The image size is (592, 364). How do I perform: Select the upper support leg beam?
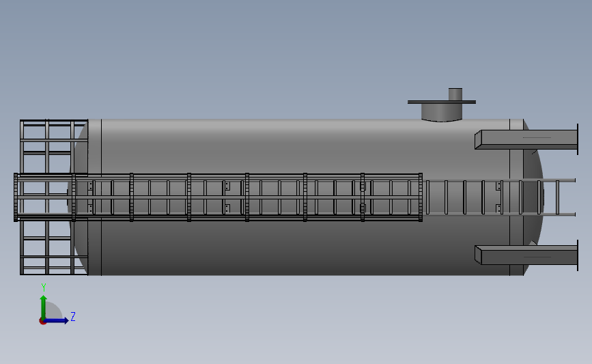coord(526,139)
